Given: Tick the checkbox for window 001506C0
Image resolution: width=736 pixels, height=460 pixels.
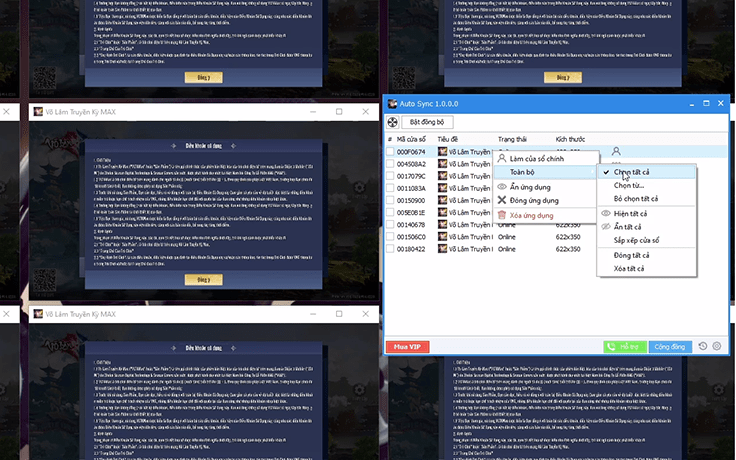Looking at the screenshot, I should 390,237.
